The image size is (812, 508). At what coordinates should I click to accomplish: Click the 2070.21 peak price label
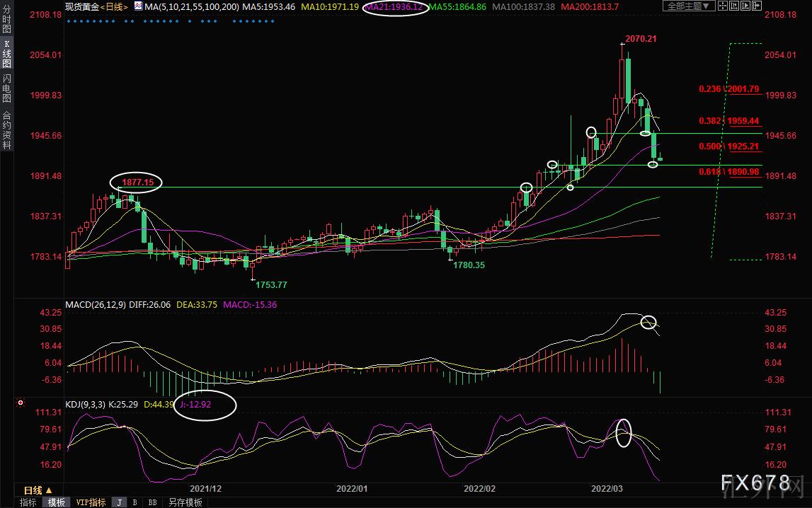[x=640, y=38]
